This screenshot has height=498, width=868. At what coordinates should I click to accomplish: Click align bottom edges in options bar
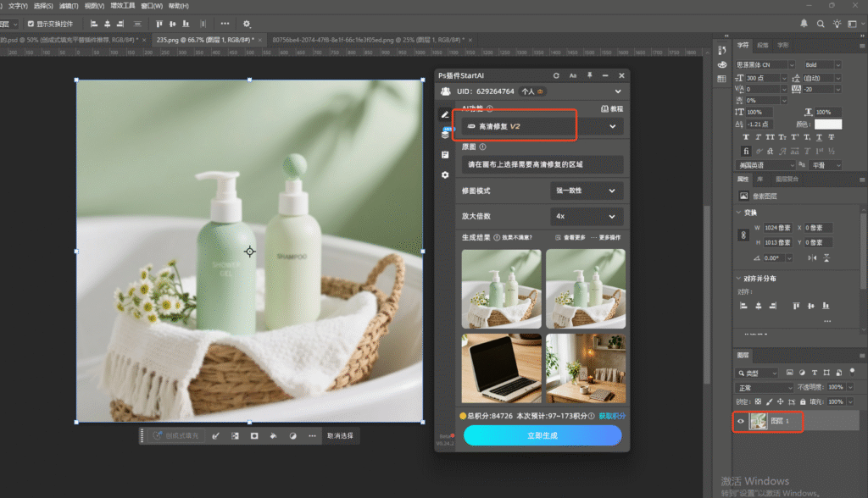coord(186,24)
